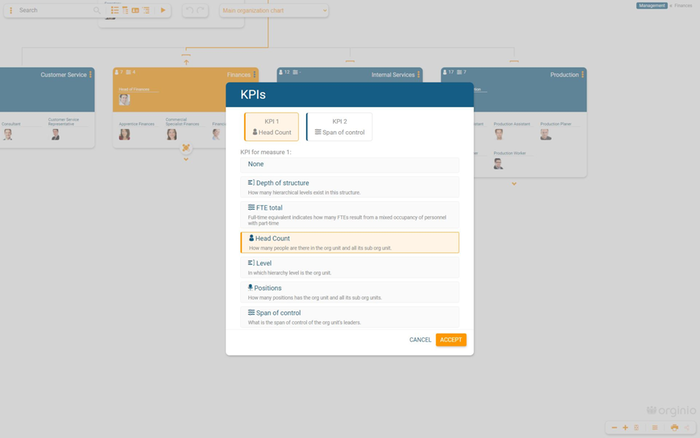Screen dimensions: 700x438
Task: Select the Consultant employee photo
Action: [x=8, y=134]
